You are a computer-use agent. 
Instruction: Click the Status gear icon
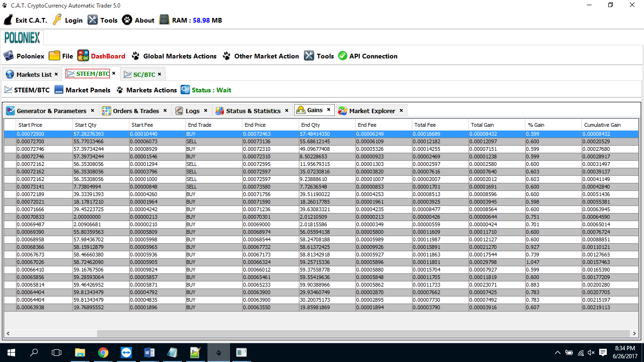(185, 90)
